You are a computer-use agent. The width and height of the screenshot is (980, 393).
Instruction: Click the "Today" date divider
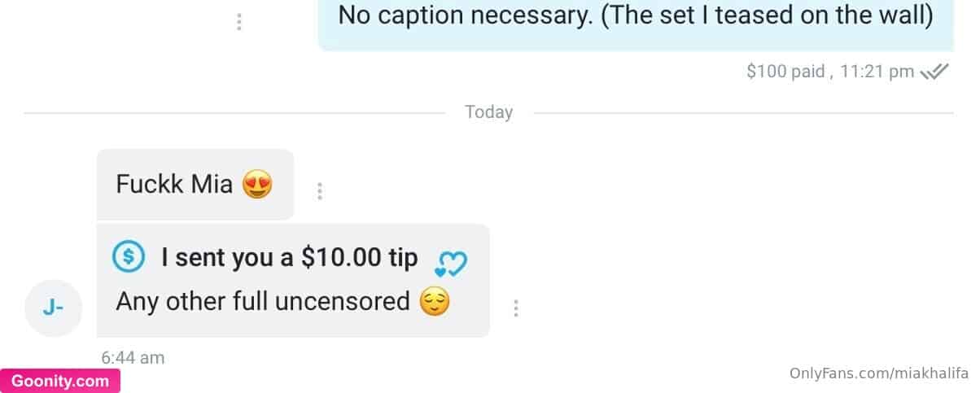pos(488,112)
